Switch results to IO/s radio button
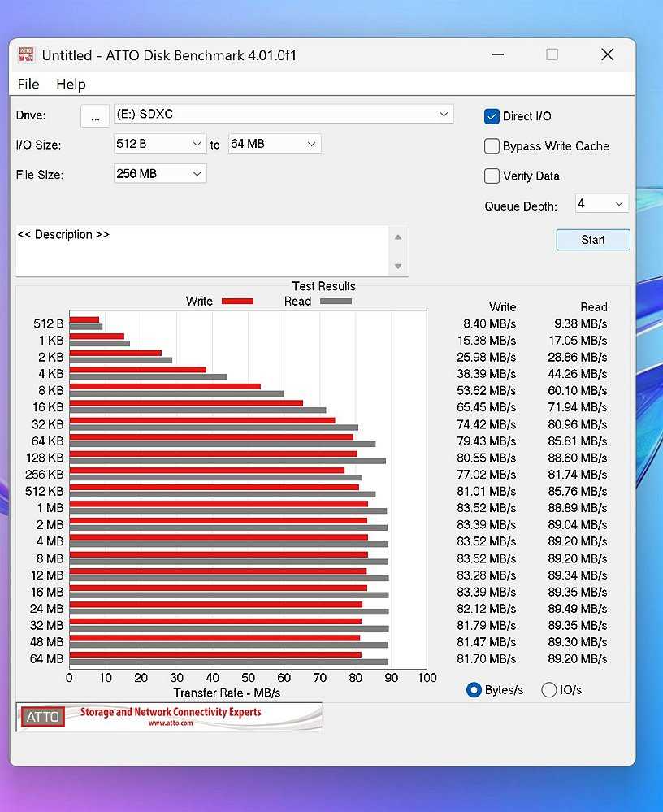The height and width of the screenshot is (812, 663). 549,690
